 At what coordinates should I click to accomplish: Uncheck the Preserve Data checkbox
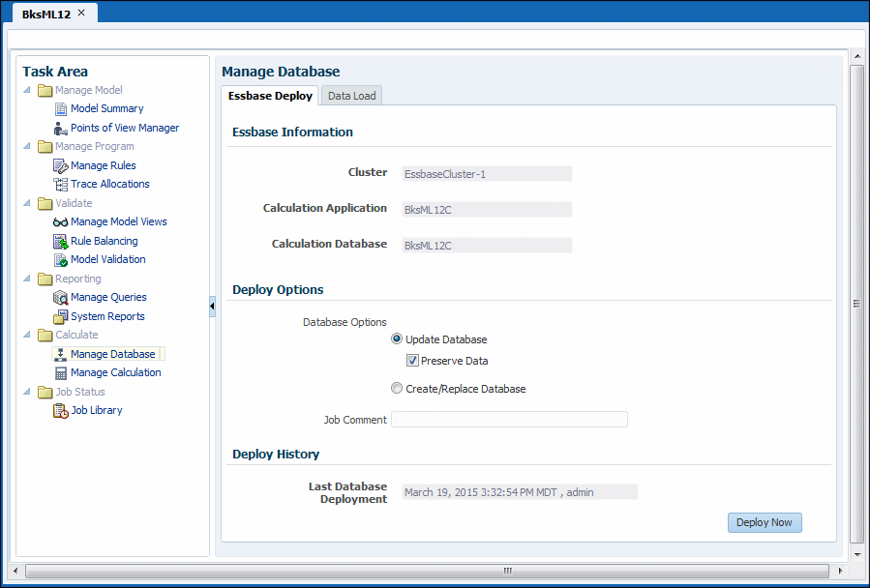(x=412, y=361)
